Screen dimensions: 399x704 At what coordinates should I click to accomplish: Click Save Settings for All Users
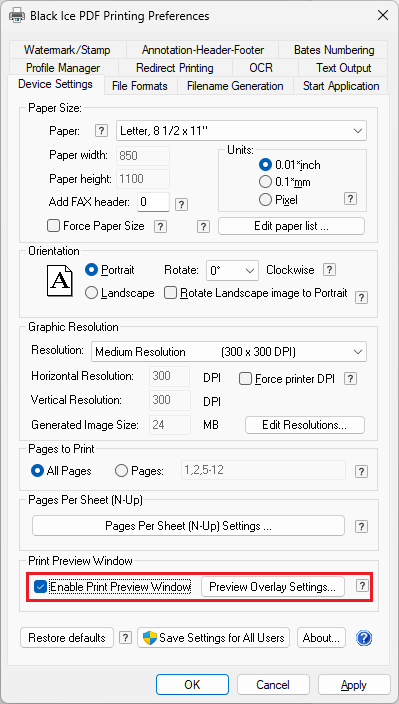tap(214, 638)
